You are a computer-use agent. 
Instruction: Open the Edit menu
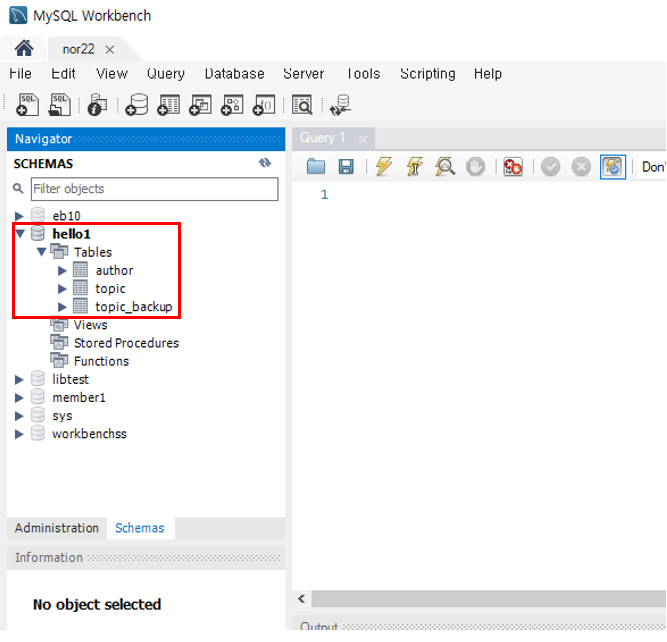pyautogui.click(x=63, y=74)
